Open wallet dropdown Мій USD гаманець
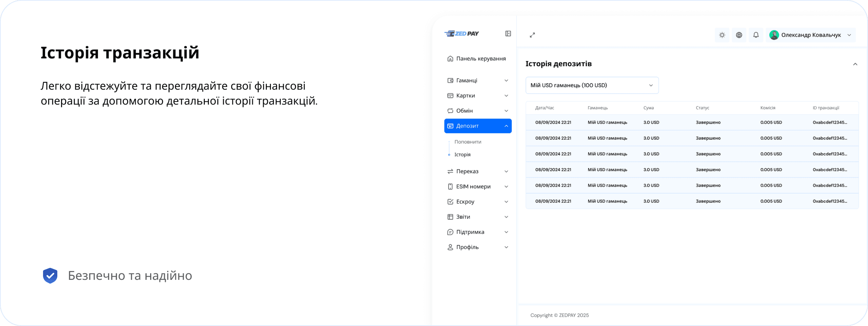Viewport: 868px width, 326px height. [592, 85]
